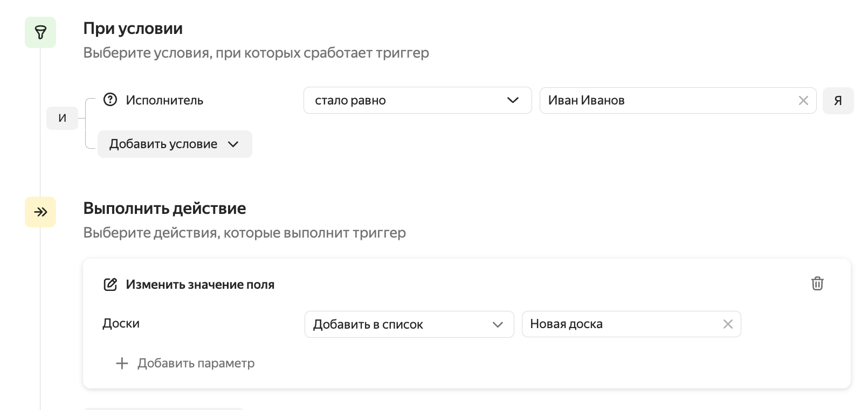Delete the action with the trash icon
Image resolution: width=868 pixels, height=410 pixels.
coord(817,283)
